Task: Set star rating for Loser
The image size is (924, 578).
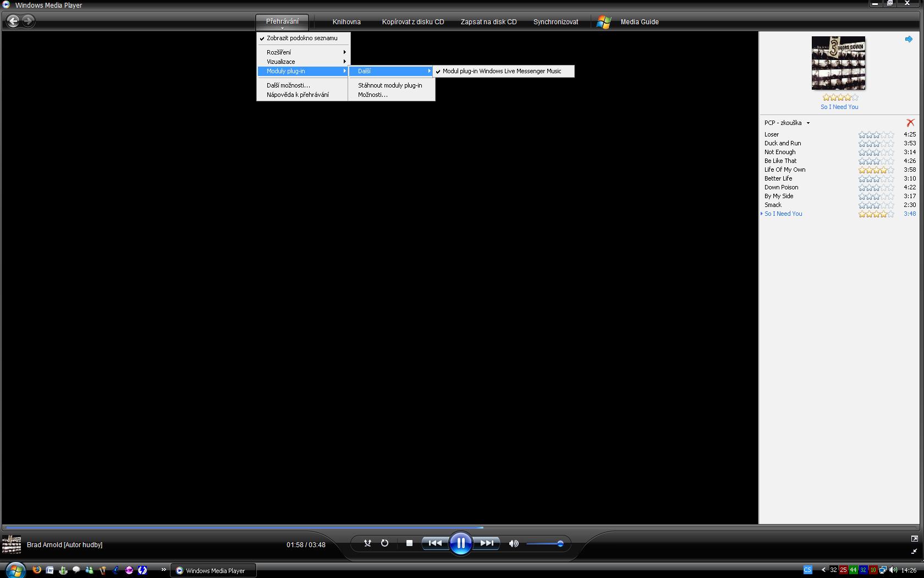Action: [876, 134]
